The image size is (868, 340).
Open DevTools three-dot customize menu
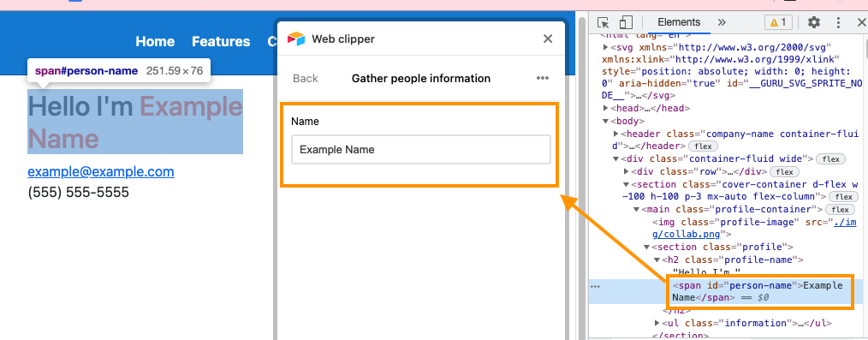click(839, 23)
